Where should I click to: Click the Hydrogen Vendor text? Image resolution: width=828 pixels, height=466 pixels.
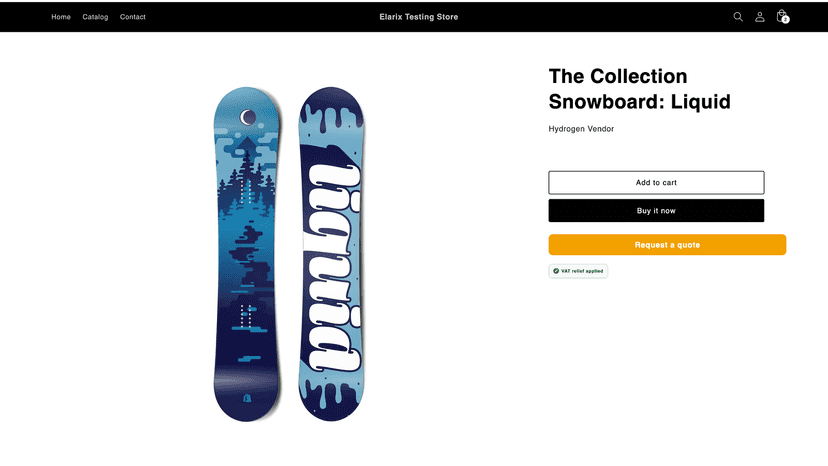(581, 129)
